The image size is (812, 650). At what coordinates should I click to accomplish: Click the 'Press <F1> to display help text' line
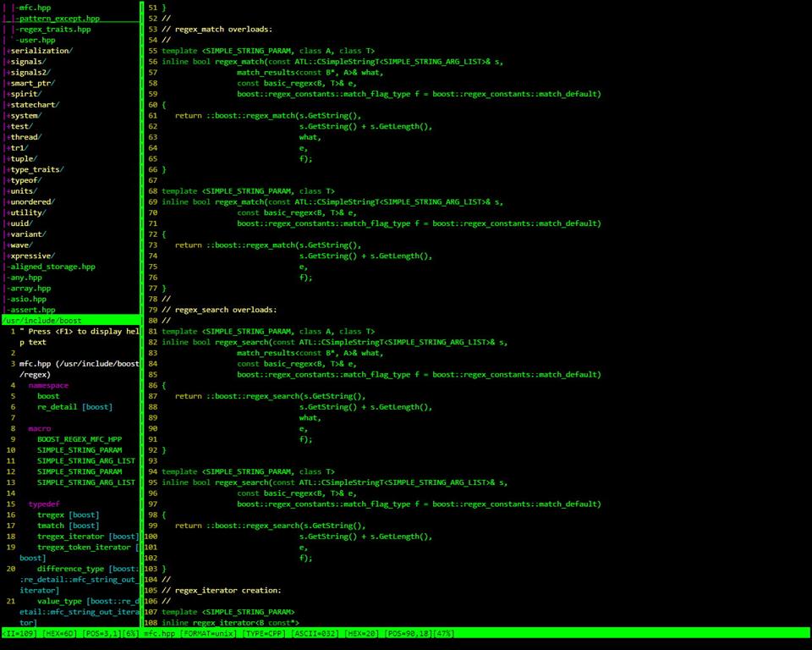[80, 337]
